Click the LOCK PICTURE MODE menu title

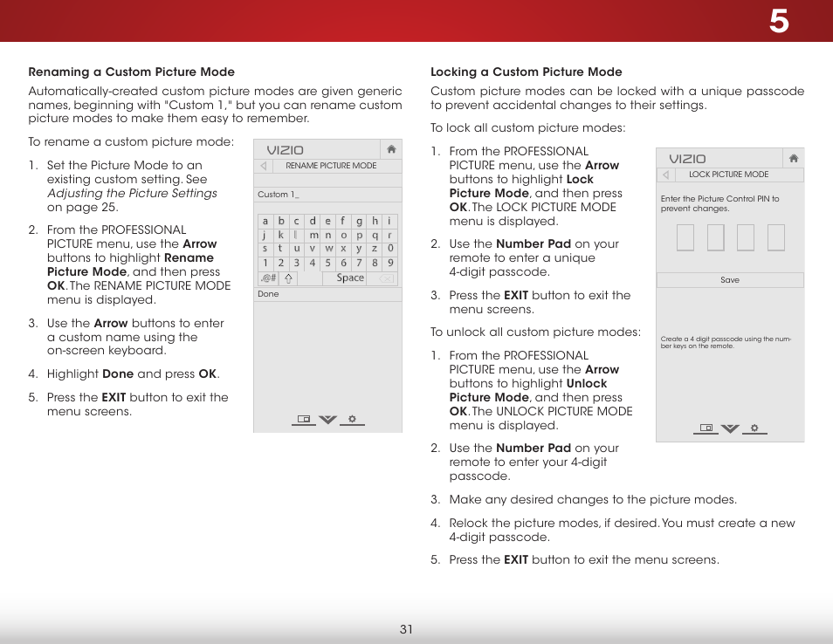[x=729, y=175]
